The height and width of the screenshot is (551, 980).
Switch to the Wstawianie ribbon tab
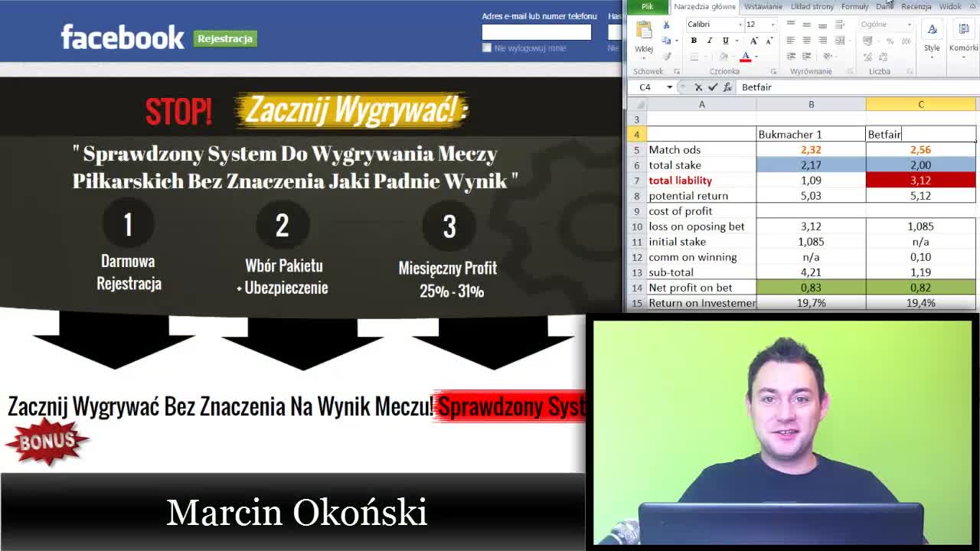click(x=763, y=7)
